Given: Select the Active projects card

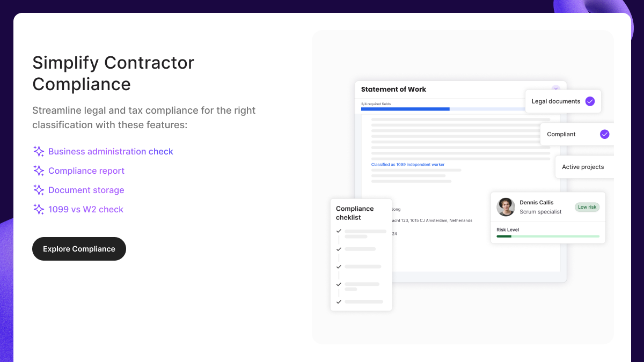Looking at the screenshot, I should tap(584, 167).
